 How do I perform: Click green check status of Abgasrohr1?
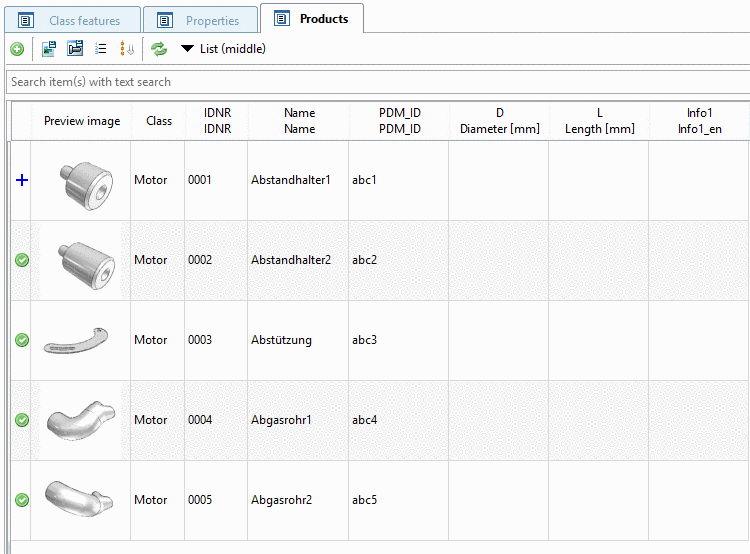pyautogui.click(x=22, y=420)
